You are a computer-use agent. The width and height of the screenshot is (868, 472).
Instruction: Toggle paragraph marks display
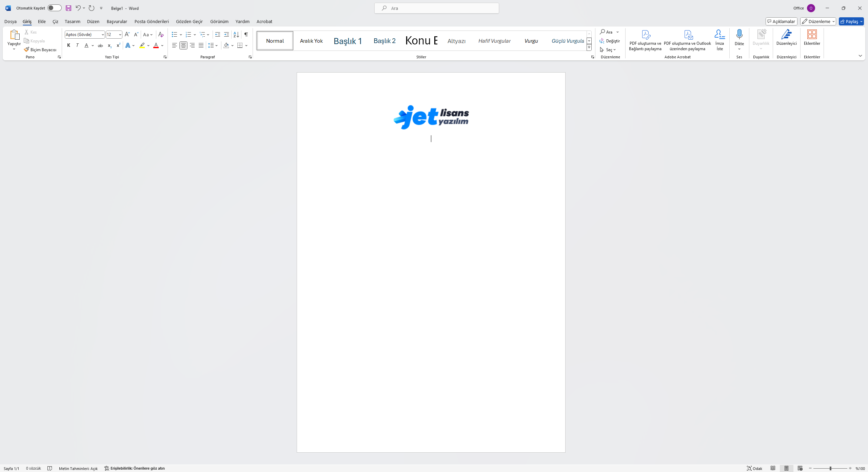pos(246,34)
